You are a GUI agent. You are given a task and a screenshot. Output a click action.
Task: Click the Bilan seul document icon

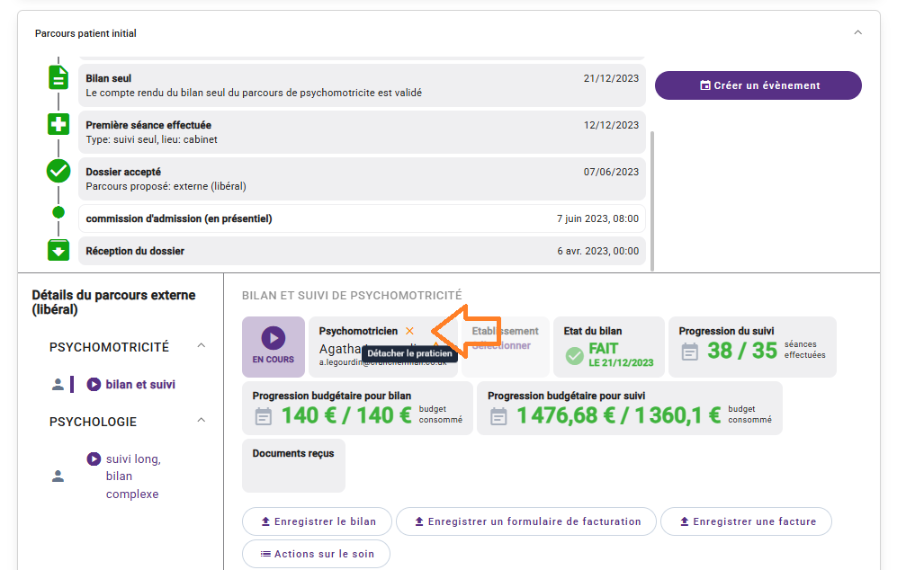tap(58, 78)
